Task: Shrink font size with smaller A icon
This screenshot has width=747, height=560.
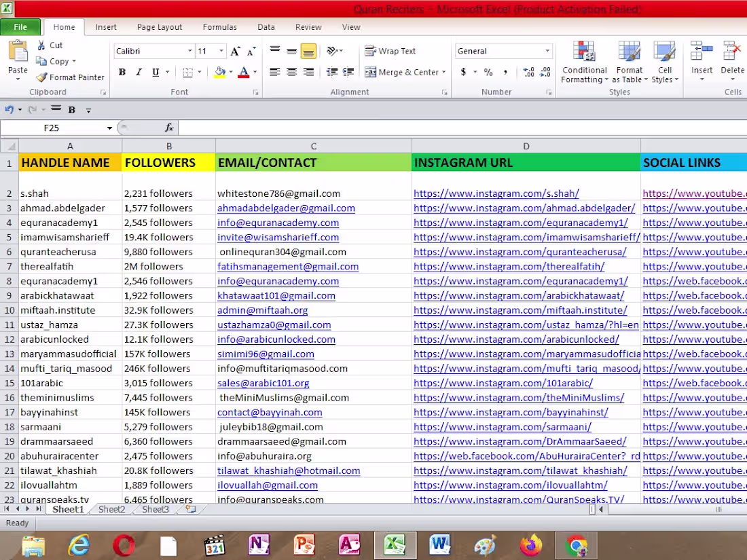Action: point(251,51)
